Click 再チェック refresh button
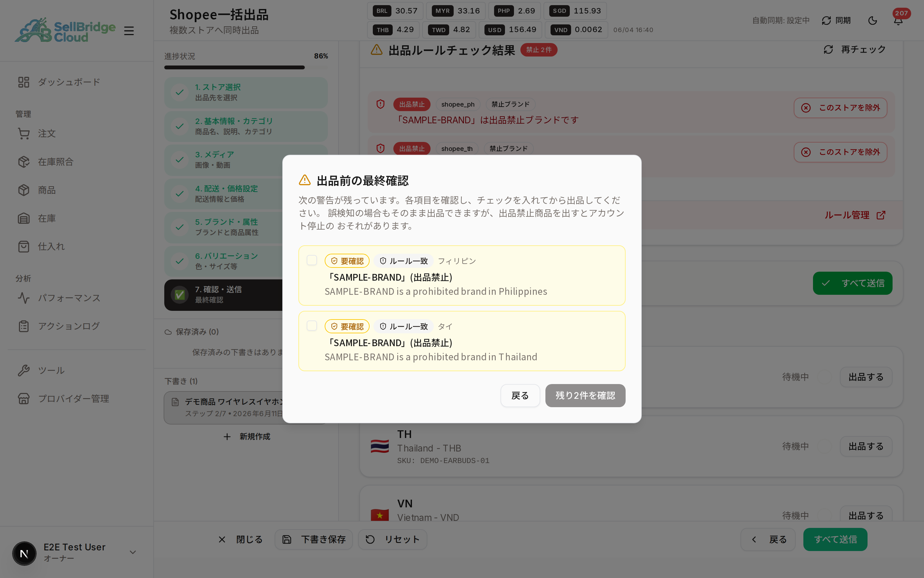Screen dimensions: 924x578 tap(854, 49)
